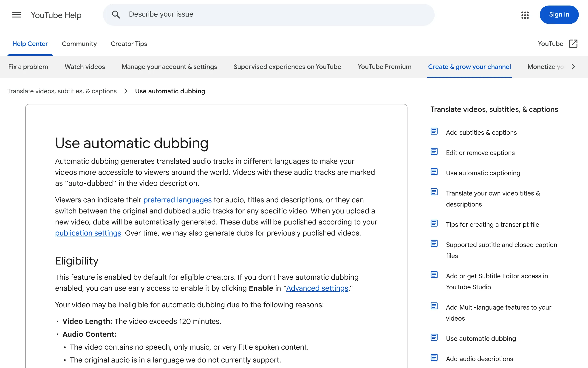Image resolution: width=588 pixels, height=368 pixels.
Task: Open the YouTube text link at top right
Action: 550,44
